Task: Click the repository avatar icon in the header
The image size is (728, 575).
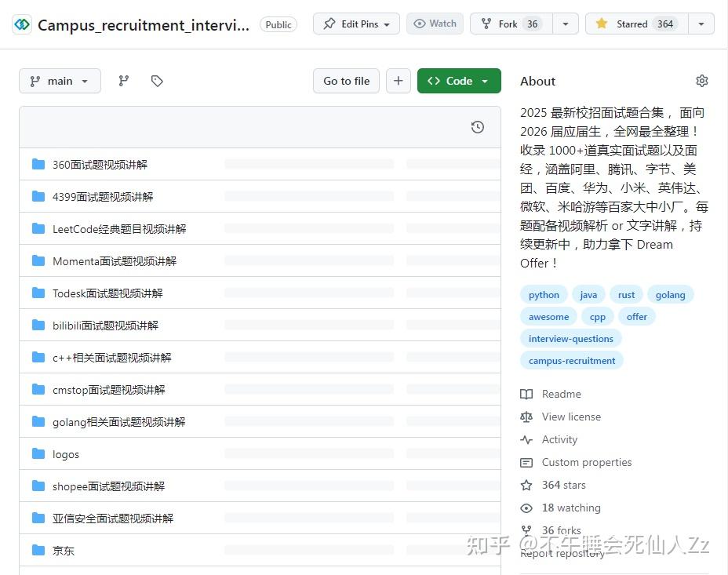Action: (x=21, y=24)
